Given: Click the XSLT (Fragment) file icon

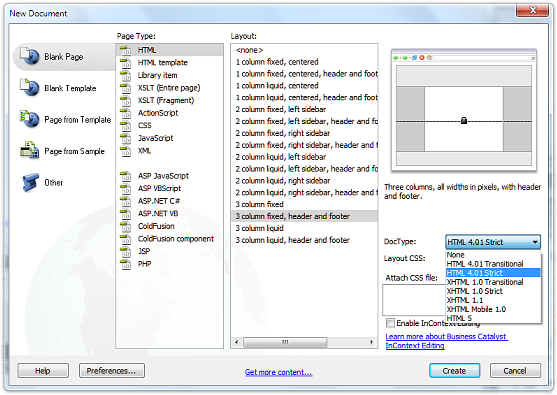Looking at the screenshot, I should coord(125,101).
